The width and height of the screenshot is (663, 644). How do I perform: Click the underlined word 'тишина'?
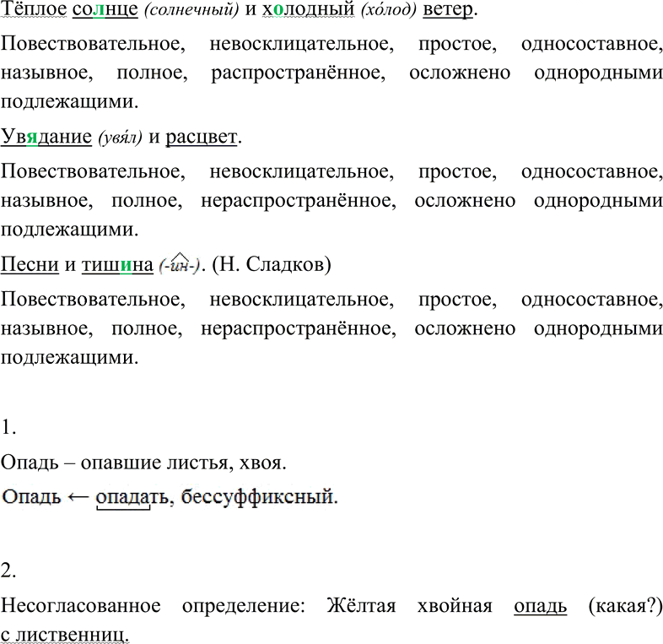point(117,264)
